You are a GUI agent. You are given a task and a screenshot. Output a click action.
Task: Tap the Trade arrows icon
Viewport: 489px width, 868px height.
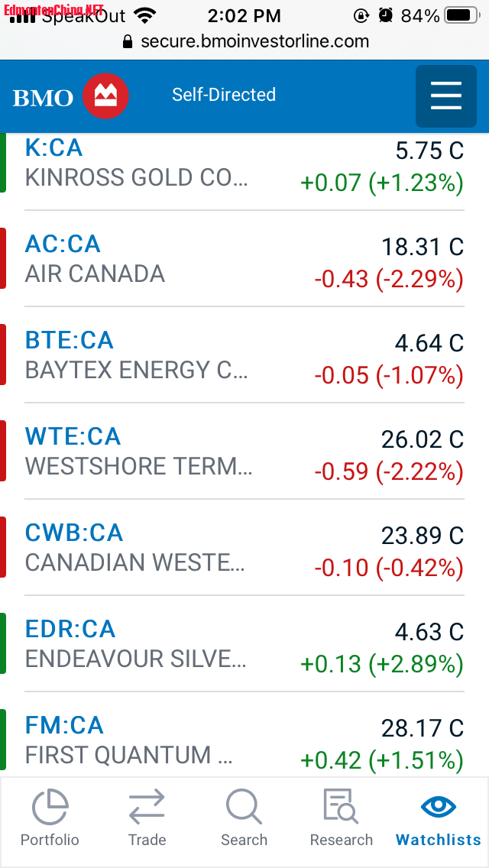click(147, 807)
